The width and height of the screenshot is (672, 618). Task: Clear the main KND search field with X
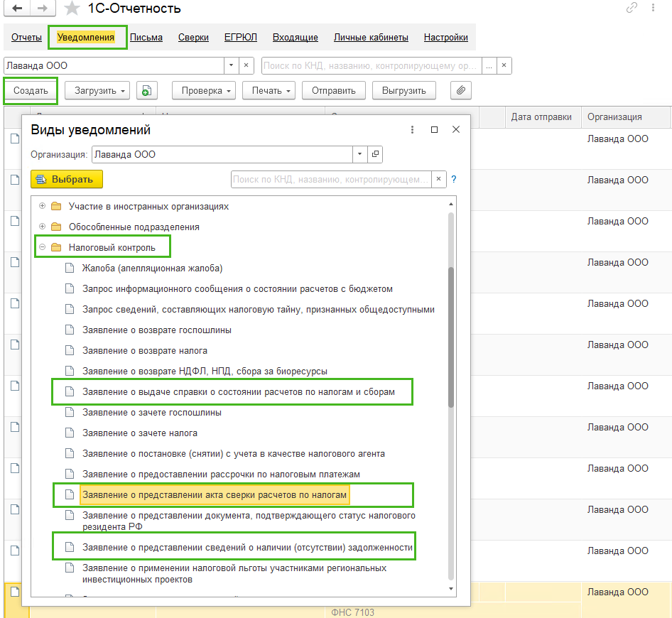pyautogui.click(x=504, y=65)
